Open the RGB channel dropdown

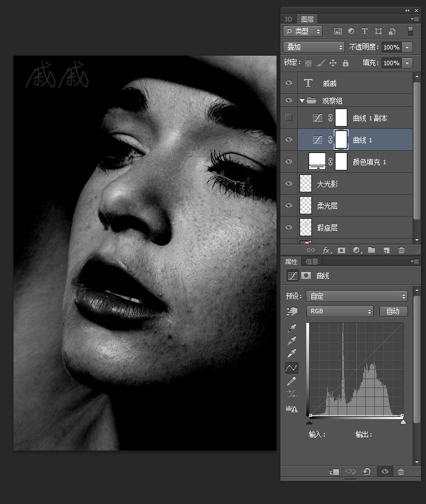(339, 311)
